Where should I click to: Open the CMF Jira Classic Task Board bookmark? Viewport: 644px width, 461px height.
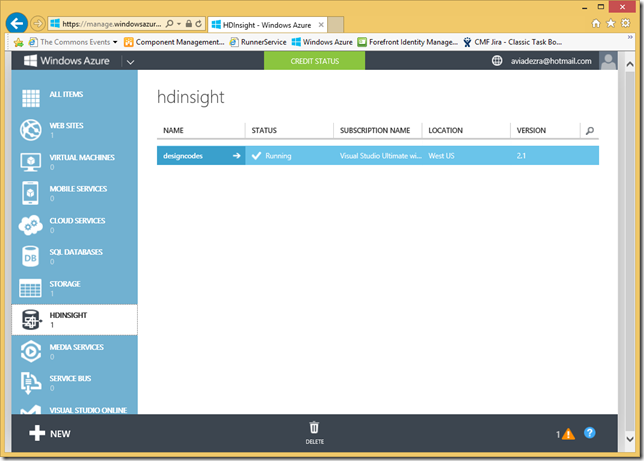pos(512,42)
